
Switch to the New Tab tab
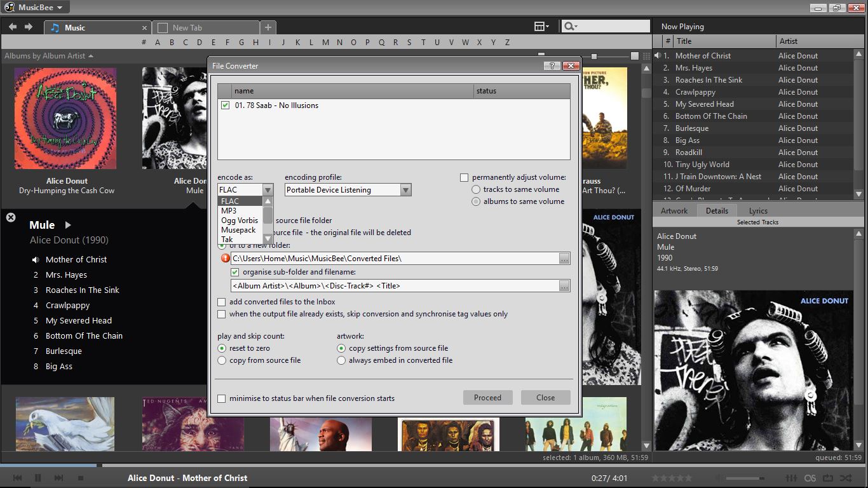(207, 27)
